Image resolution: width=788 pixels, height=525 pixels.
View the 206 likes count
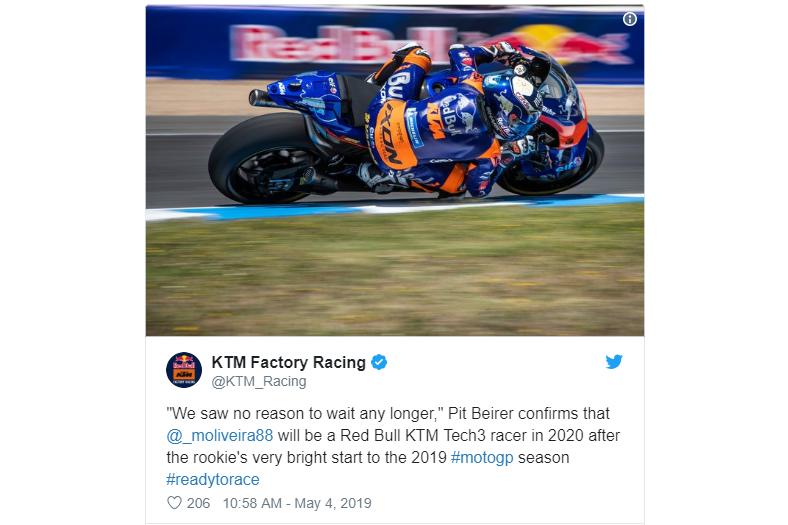(199, 503)
